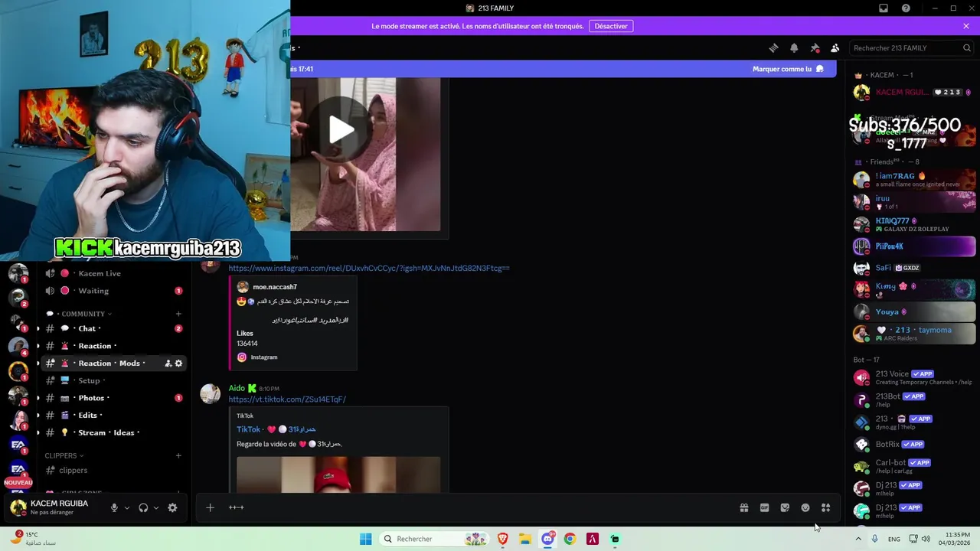Open File Explorer from taskbar
The height and width of the screenshot is (551, 980).
tap(525, 539)
